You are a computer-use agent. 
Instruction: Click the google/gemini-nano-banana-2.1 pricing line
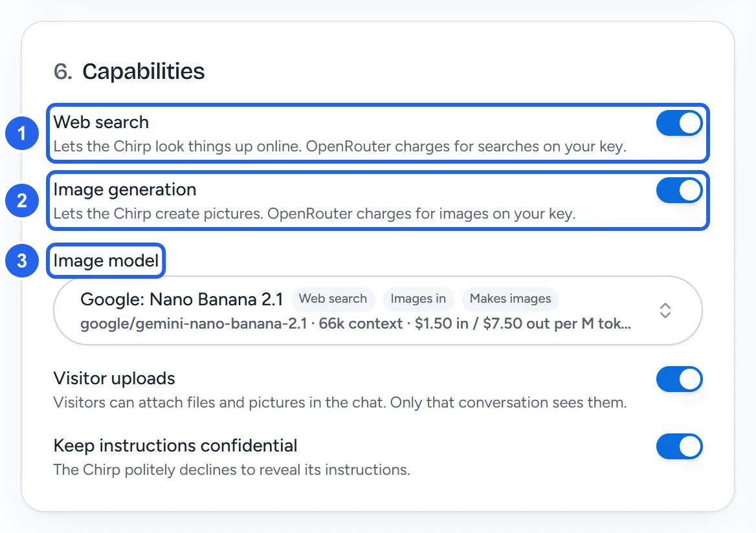coord(355,323)
